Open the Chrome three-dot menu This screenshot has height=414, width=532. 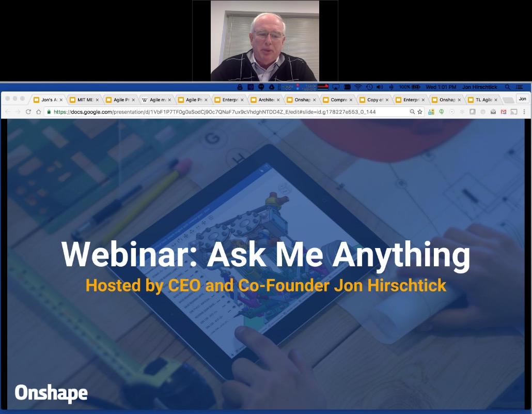point(524,112)
